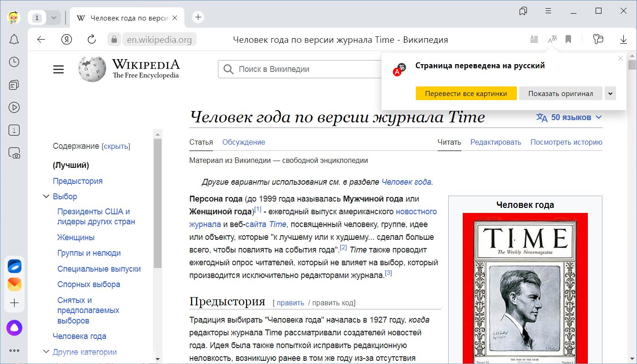This screenshot has width=637, height=364.
Task: Click the page vertical scrollbar thumb
Action: [x=632, y=65]
